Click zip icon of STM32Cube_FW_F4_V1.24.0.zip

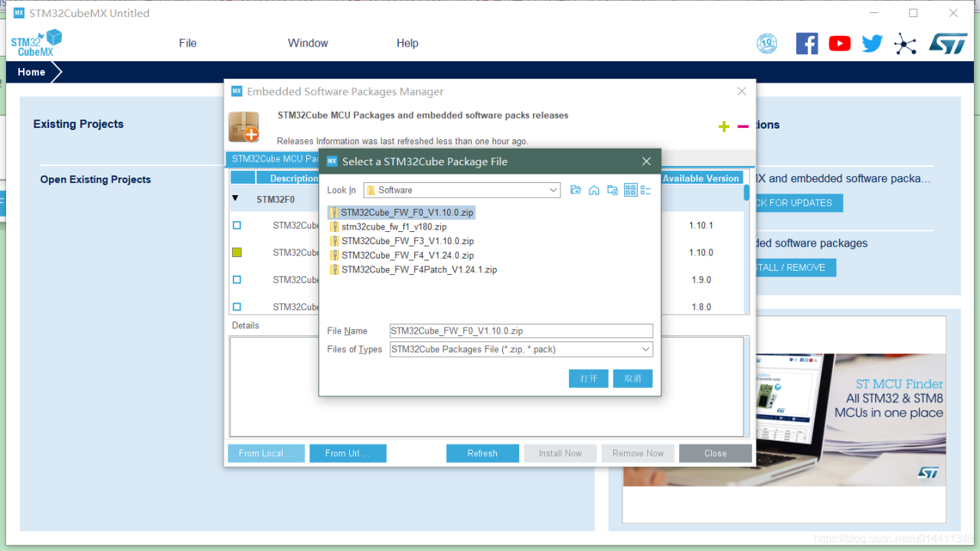pos(334,255)
